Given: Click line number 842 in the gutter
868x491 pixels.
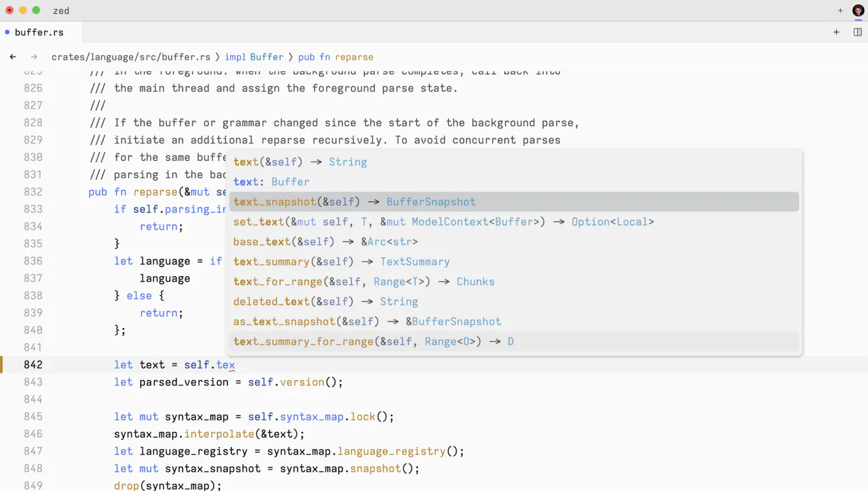Looking at the screenshot, I should pyautogui.click(x=33, y=365).
